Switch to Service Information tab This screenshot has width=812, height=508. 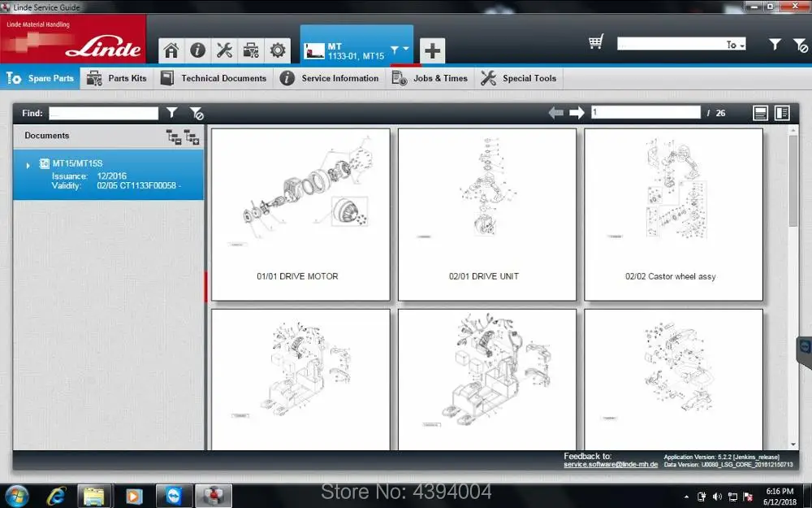[330, 78]
